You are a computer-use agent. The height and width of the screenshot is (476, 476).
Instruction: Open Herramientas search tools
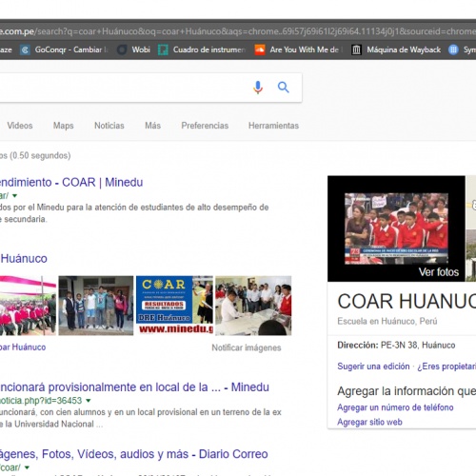click(x=273, y=126)
